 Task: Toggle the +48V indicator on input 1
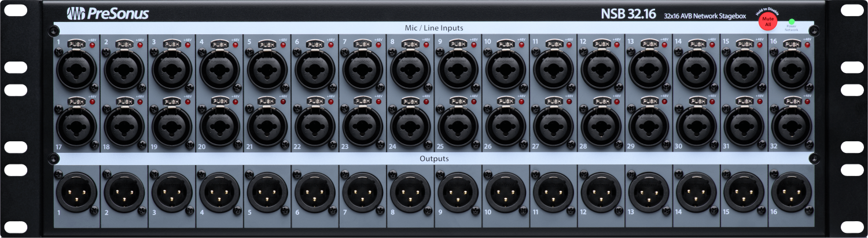point(92,45)
